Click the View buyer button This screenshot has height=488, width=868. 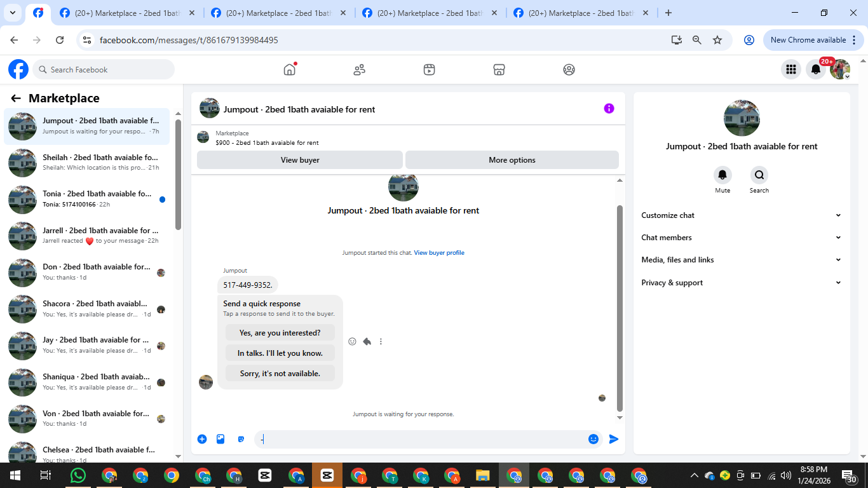[300, 160]
